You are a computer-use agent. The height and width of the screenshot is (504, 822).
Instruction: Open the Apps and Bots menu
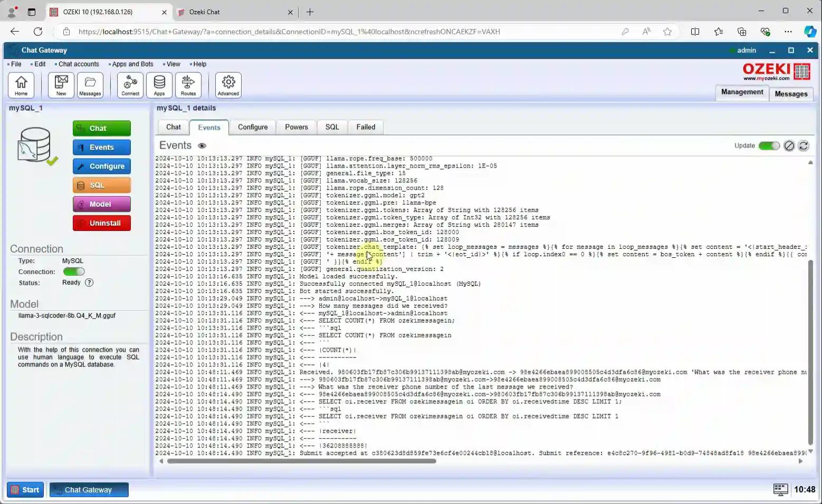[x=132, y=64]
